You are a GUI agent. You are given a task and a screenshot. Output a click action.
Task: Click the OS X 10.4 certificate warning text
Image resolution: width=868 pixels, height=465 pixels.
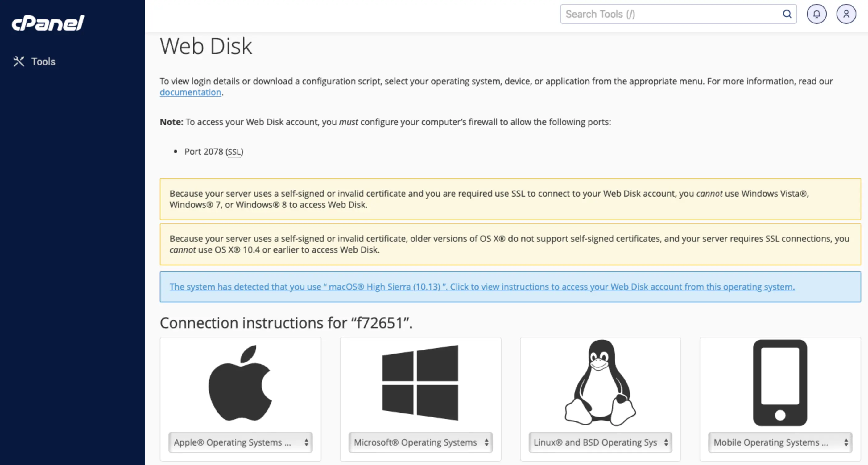pos(509,244)
